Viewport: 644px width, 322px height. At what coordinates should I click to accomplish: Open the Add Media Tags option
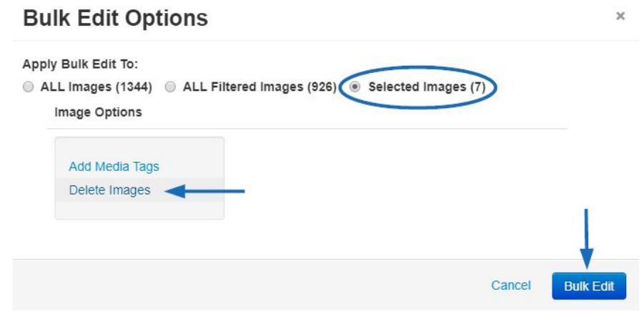tap(114, 167)
